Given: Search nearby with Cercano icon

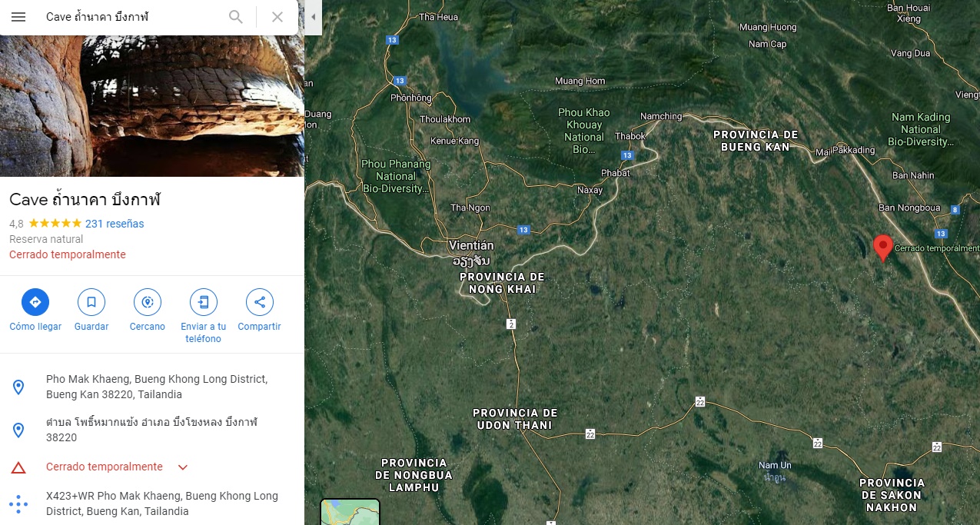Looking at the screenshot, I should point(148,302).
